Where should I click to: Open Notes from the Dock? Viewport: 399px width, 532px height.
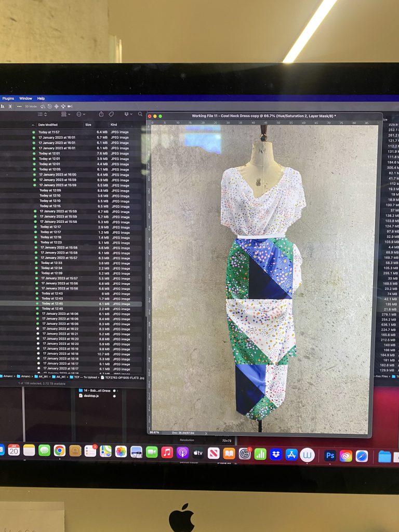[29, 450]
